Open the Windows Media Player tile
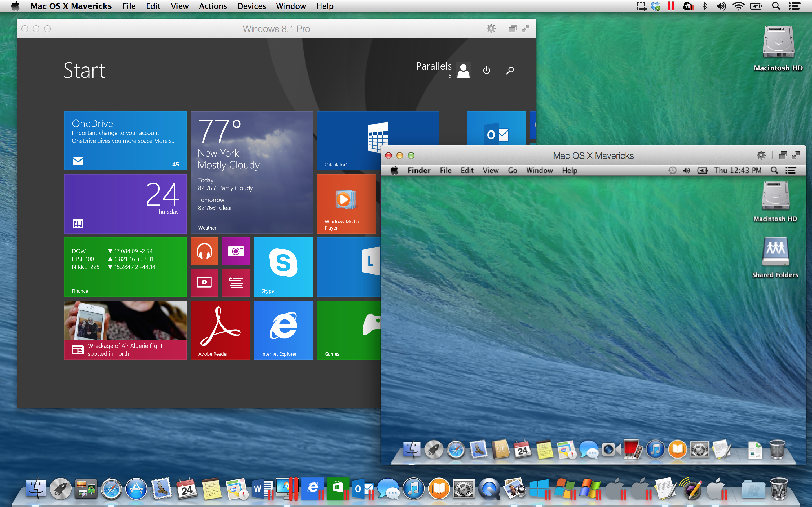 [x=346, y=204]
